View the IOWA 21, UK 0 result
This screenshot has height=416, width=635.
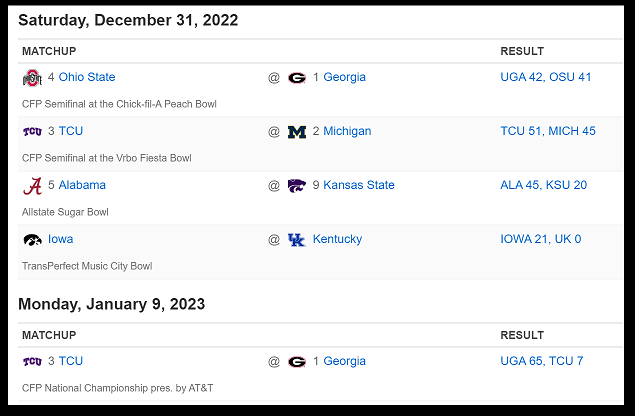541,239
